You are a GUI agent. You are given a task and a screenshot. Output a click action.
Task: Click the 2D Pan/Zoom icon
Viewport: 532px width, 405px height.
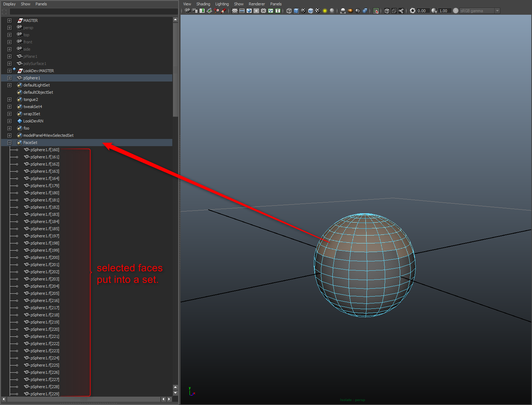coord(216,11)
